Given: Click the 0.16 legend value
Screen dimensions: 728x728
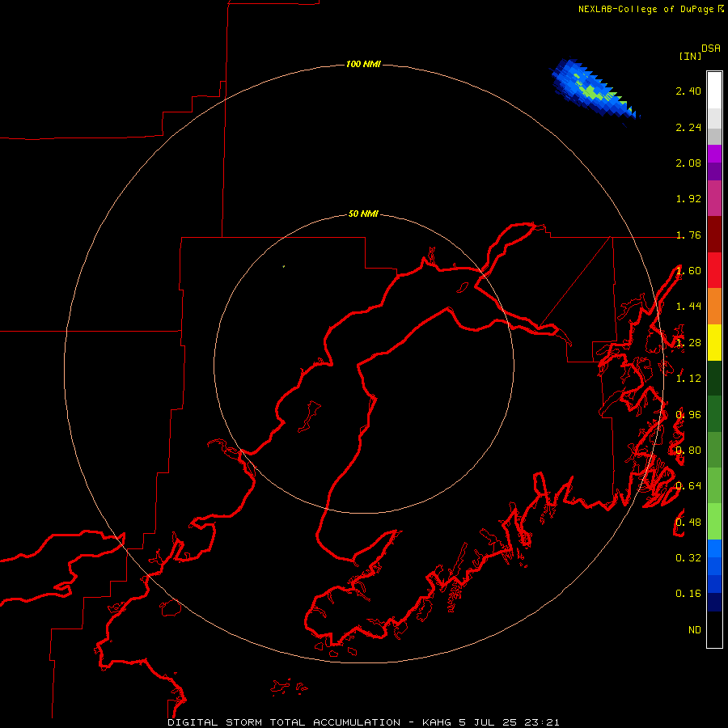Looking at the screenshot, I should (688, 594).
